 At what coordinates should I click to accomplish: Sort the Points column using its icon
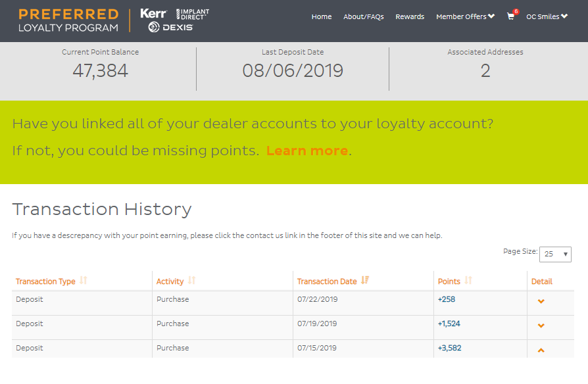point(468,281)
